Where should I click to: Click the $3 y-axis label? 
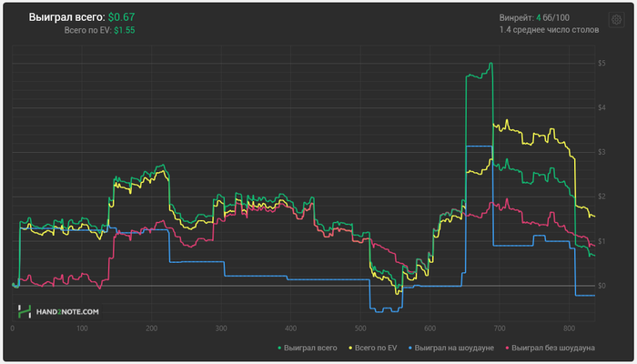[x=602, y=152]
